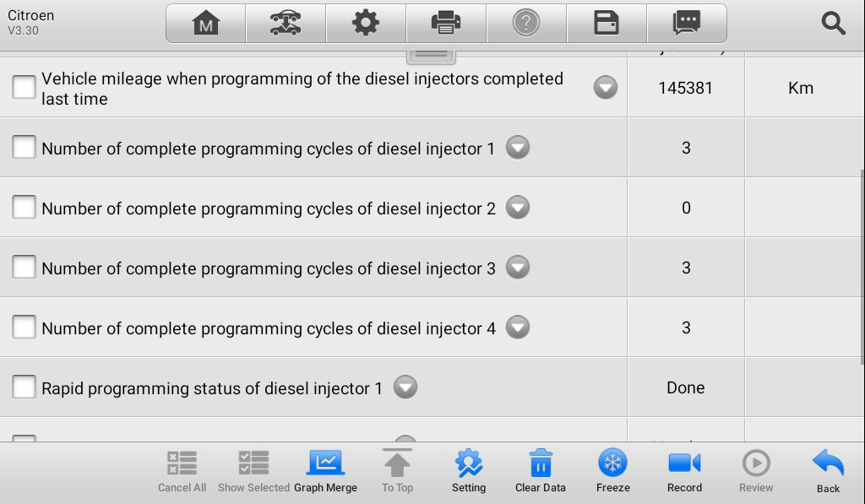The height and width of the screenshot is (504, 865).
Task: Tick checkbox for diesel injector 1 programming cycles
Action: coord(24,147)
